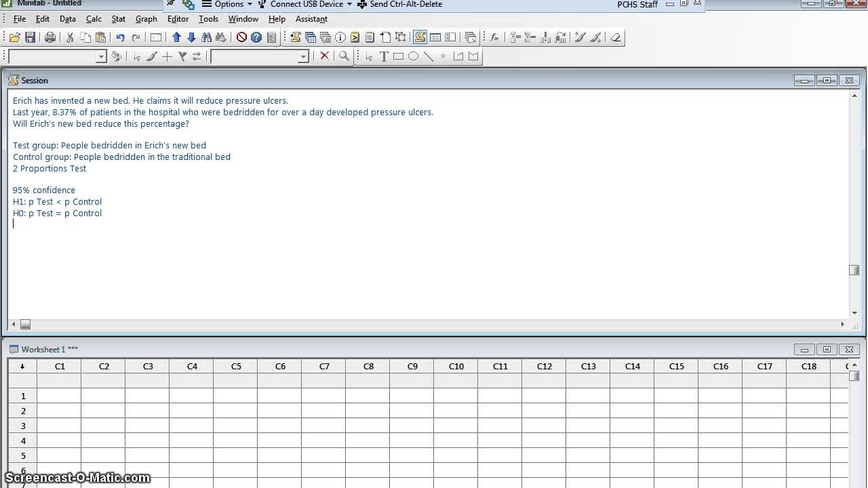
Task: Open the Calc menu
Action: (94, 19)
